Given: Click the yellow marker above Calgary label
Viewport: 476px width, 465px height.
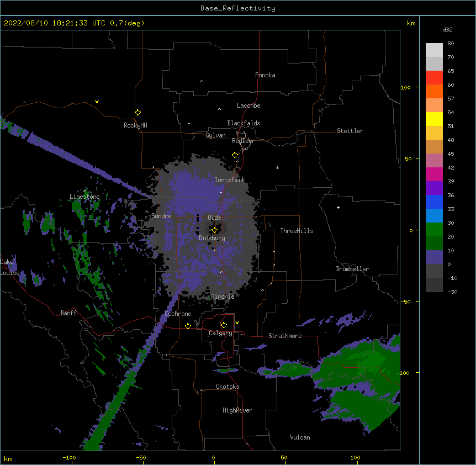Looking at the screenshot, I should tap(224, 325).
